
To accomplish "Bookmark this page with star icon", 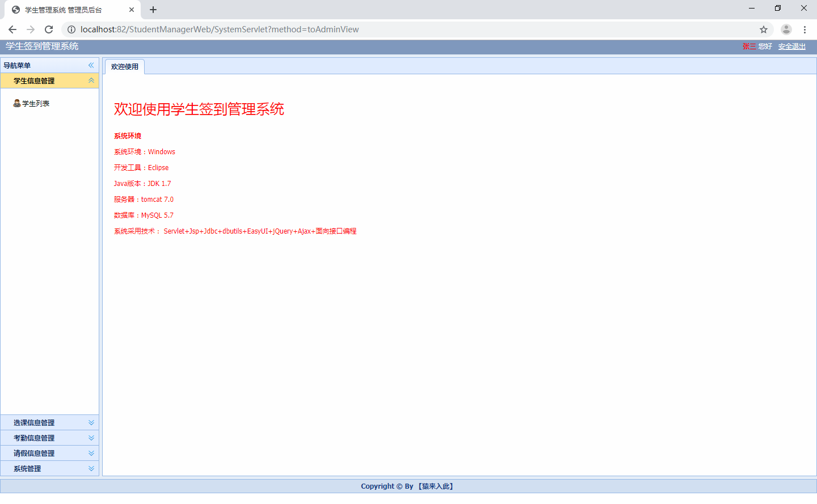I will click(764, 29).
